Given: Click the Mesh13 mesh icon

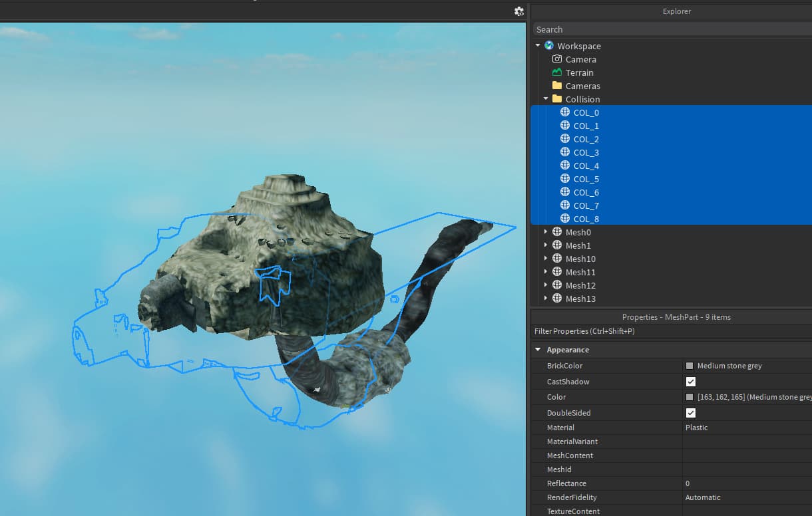Looking at the screenshot, I should [x=557, y=299].
